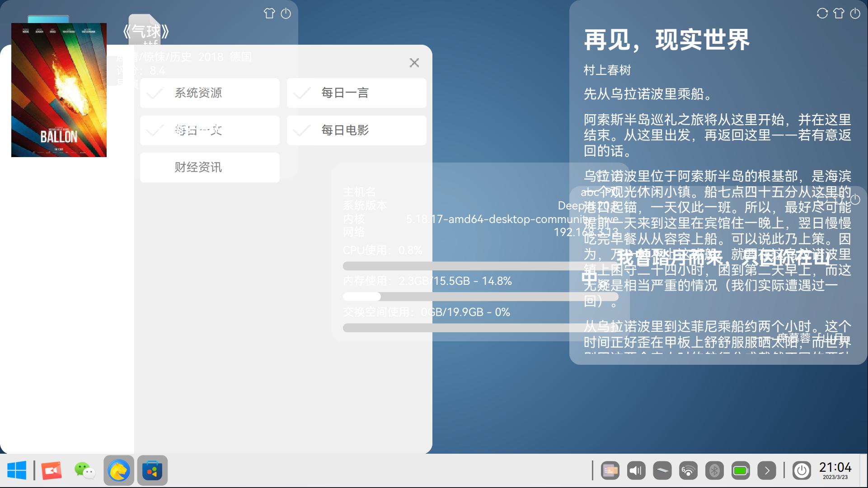
Task: Click the Ballon movie poster thumbnail
Action: pyautogui.click(x=58, y=90)
